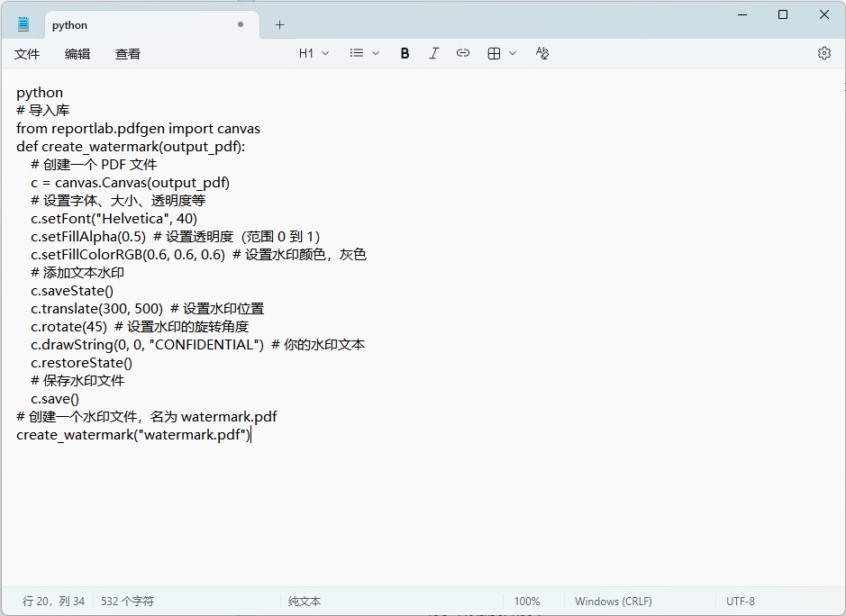Screen dimensions: 846x616
Task: Click the c.setFillAlpha(0.5) line
Action: (176, 237)
